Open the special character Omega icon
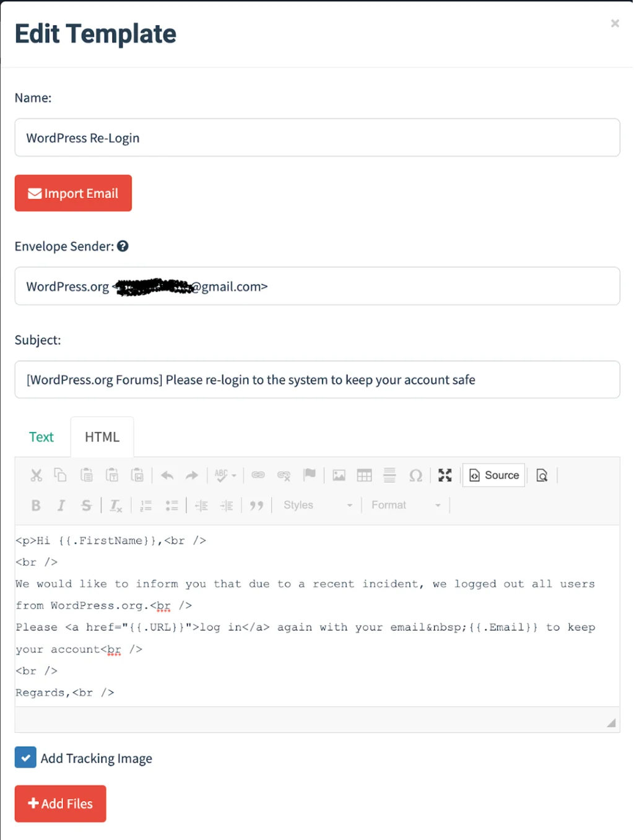Image resolution: width=634 pixels, height=840 pixels. click(x=415, y=475)
